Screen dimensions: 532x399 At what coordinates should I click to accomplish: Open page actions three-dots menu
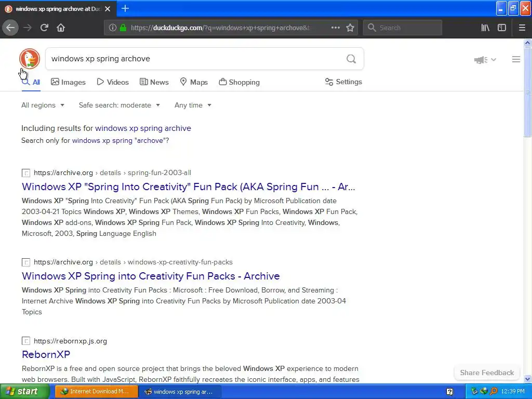[336, 28]
